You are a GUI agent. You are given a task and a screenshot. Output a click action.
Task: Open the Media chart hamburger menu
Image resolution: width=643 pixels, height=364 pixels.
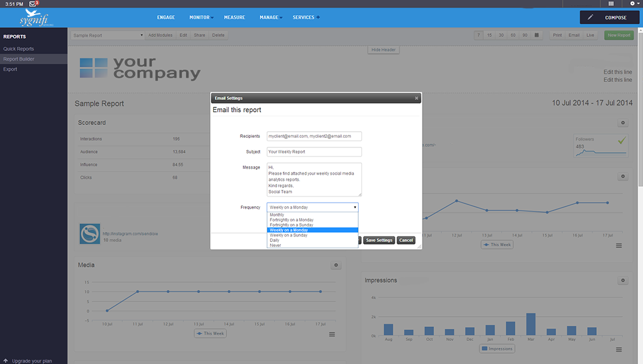point(332,334)
